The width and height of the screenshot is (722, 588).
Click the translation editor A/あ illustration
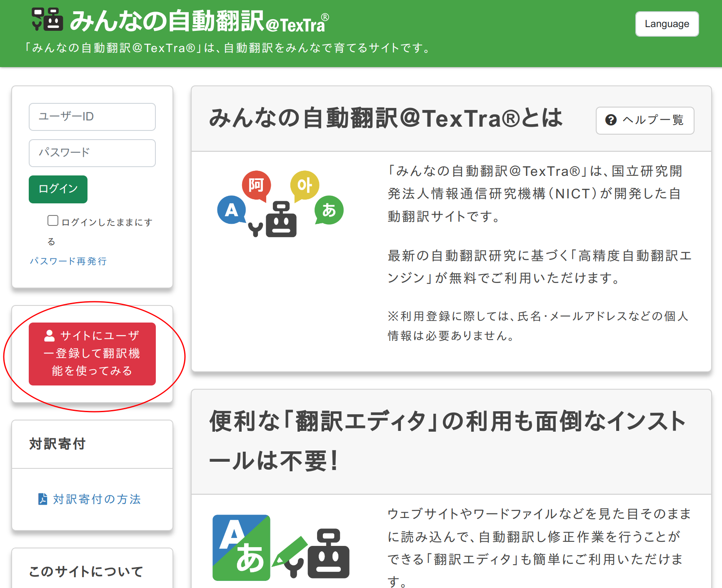click(281, 548)
